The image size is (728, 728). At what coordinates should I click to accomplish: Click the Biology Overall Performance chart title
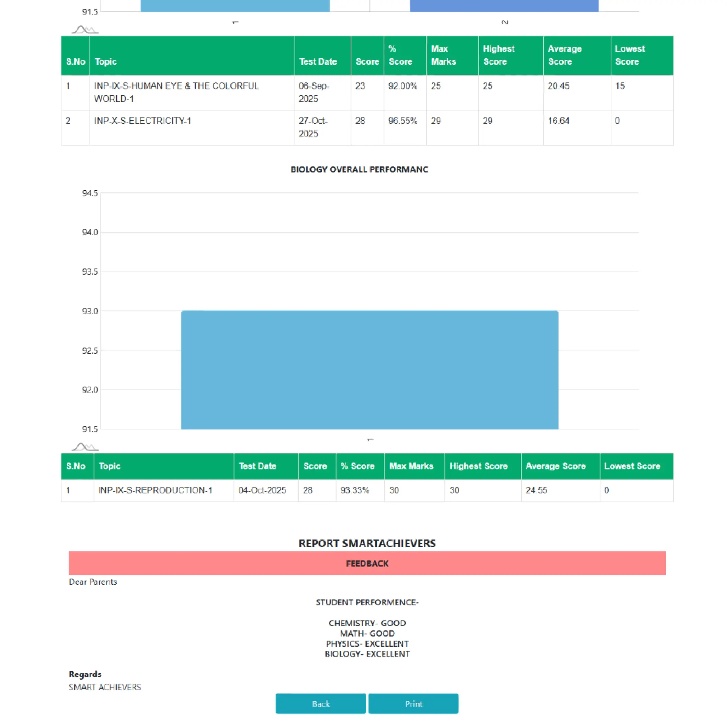[x=359, y=169]
